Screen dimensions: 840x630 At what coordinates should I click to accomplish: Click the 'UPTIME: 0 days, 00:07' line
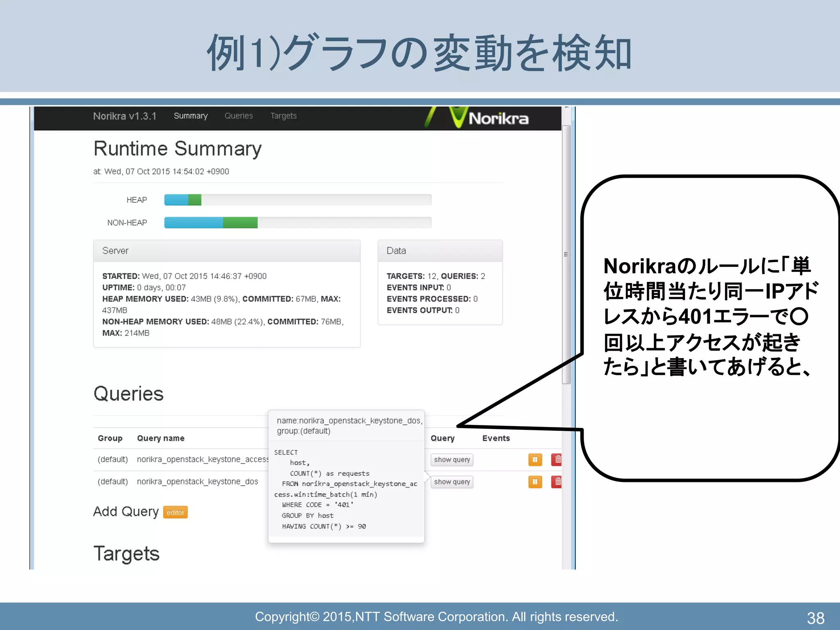[x=144, y=288]
